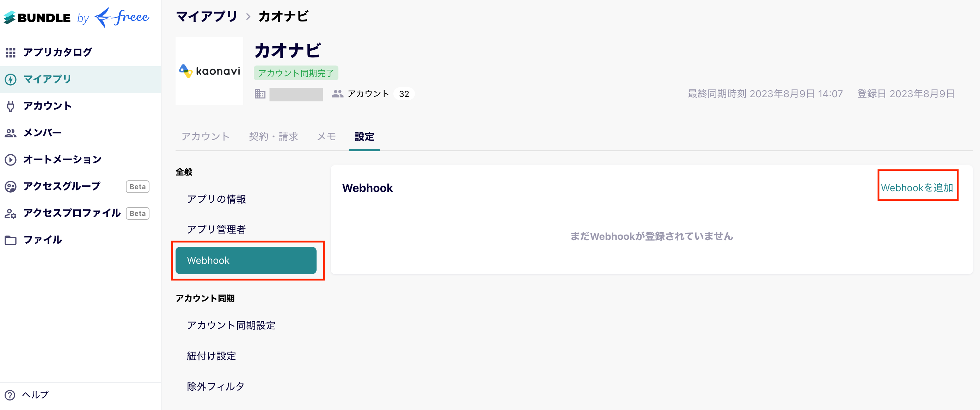The width and height of the screenshot is (980, 410).
Task: Open ファイル in sidebar
Action: pos(80,240)
